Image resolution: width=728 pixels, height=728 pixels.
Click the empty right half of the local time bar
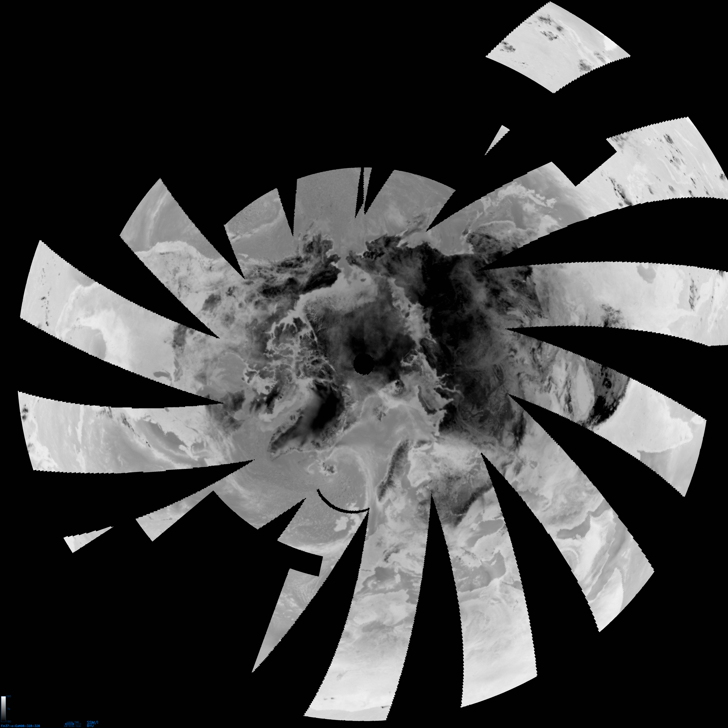77,724
